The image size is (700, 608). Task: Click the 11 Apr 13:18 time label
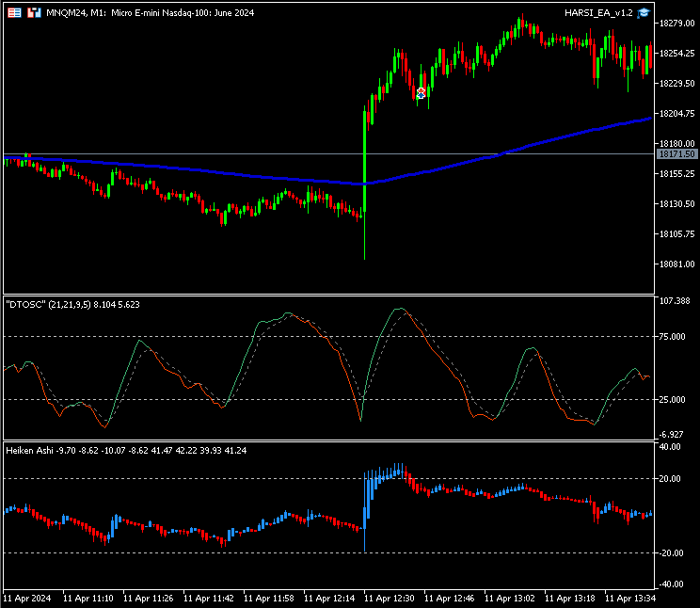[x=569, y=599]
